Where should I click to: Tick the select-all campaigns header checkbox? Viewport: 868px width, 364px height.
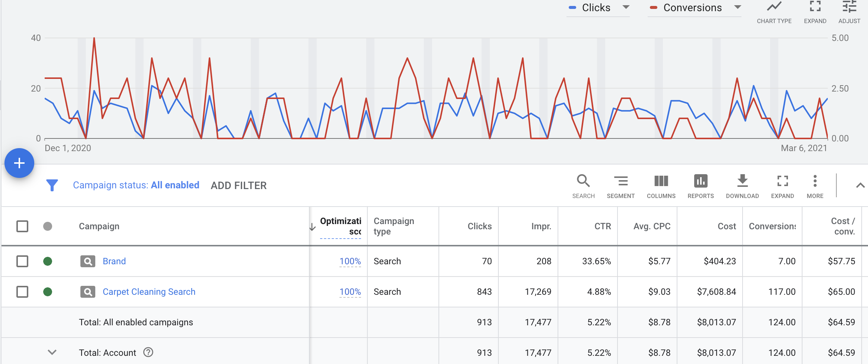point(22,226)
